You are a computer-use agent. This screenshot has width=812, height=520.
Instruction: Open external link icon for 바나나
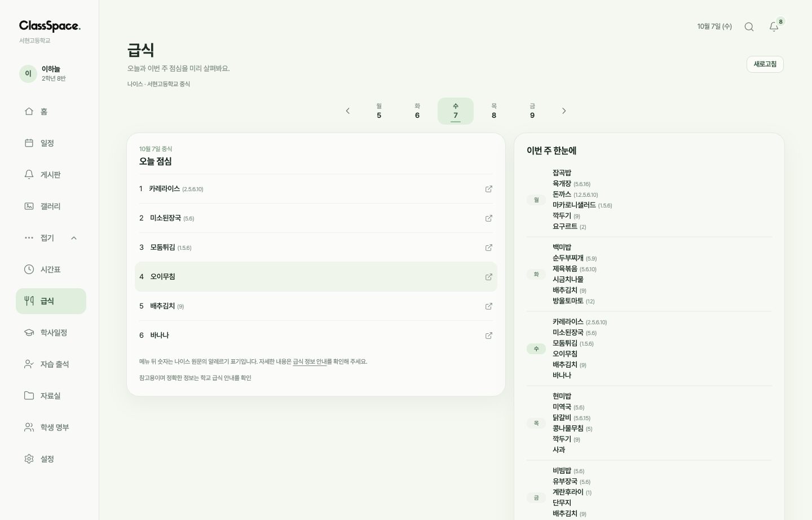[489, 336]
